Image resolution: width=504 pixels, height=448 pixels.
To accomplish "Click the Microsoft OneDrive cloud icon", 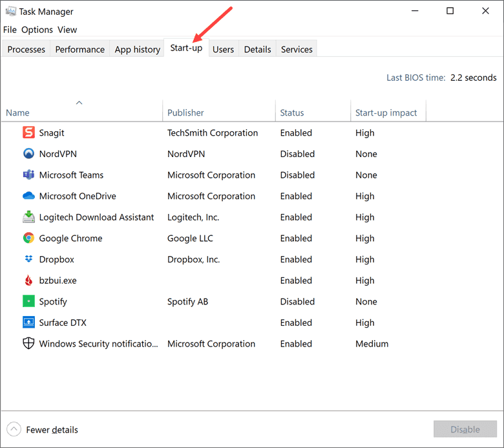I will (28, 195).
